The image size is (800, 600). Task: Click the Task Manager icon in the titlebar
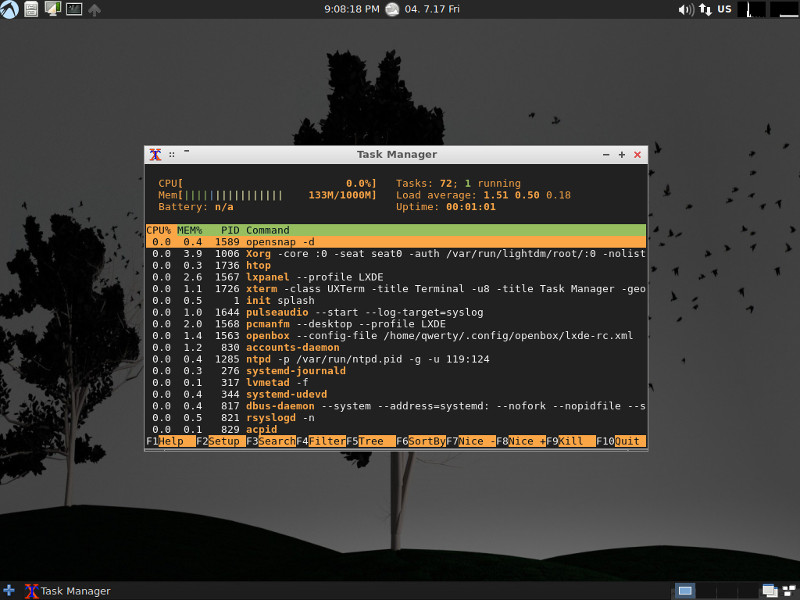coord(155,155)
